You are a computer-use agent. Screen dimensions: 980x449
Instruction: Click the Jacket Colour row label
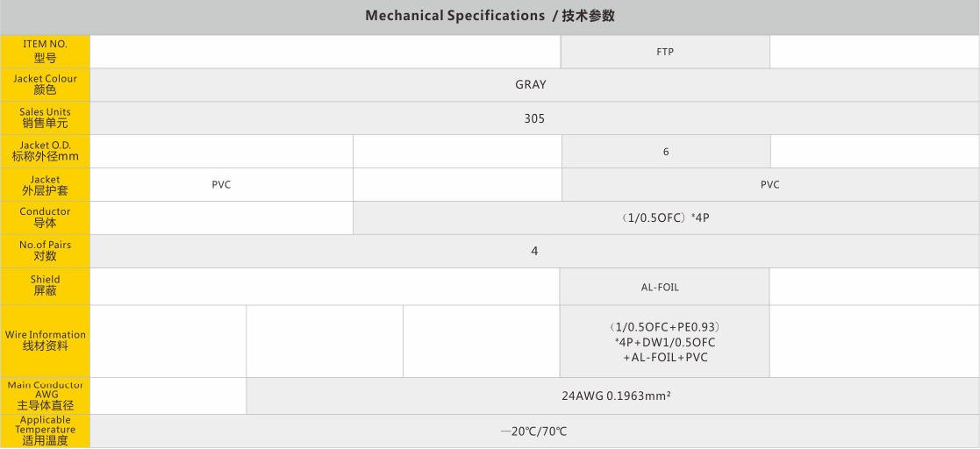45,84
